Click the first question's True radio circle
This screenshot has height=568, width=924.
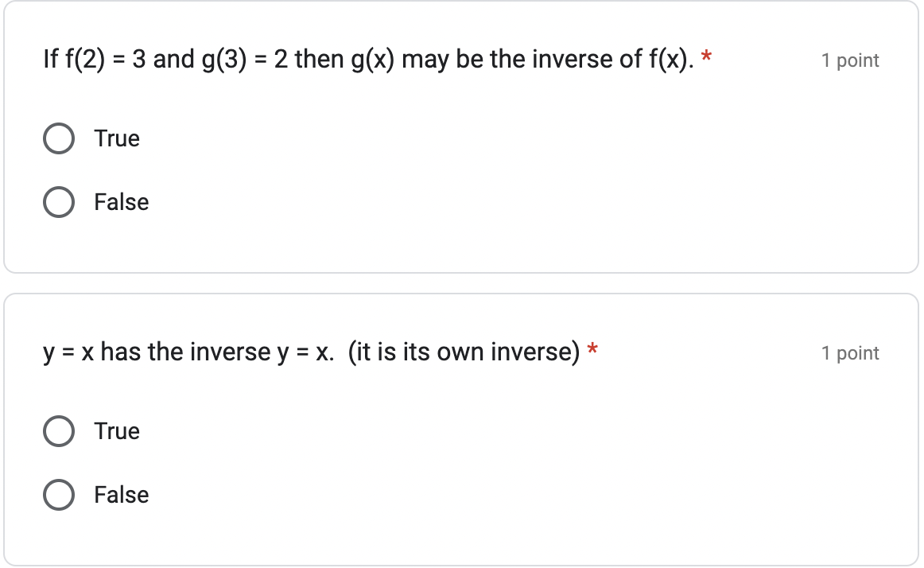pyautogui.click(x=57, y=138)
